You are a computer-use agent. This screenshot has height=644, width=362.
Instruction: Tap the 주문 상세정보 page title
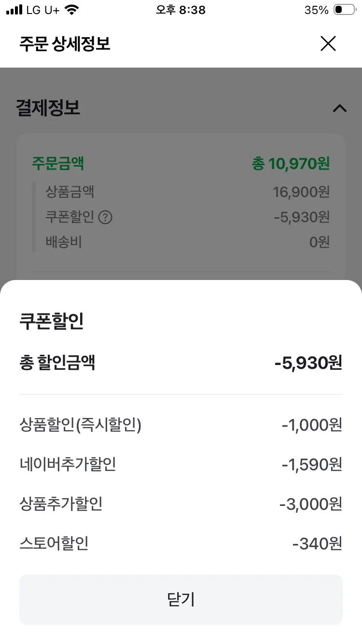point(65,44)
